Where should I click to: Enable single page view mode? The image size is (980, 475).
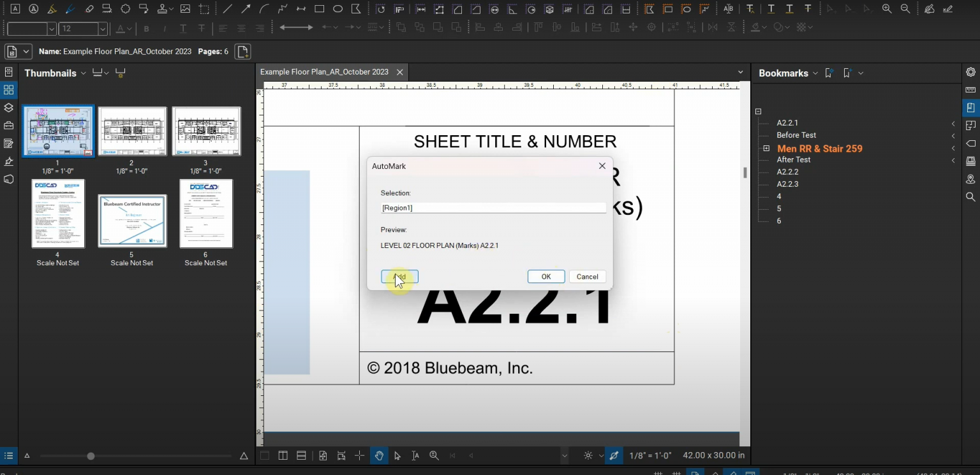pyautogui.click(x=264, y=456)
